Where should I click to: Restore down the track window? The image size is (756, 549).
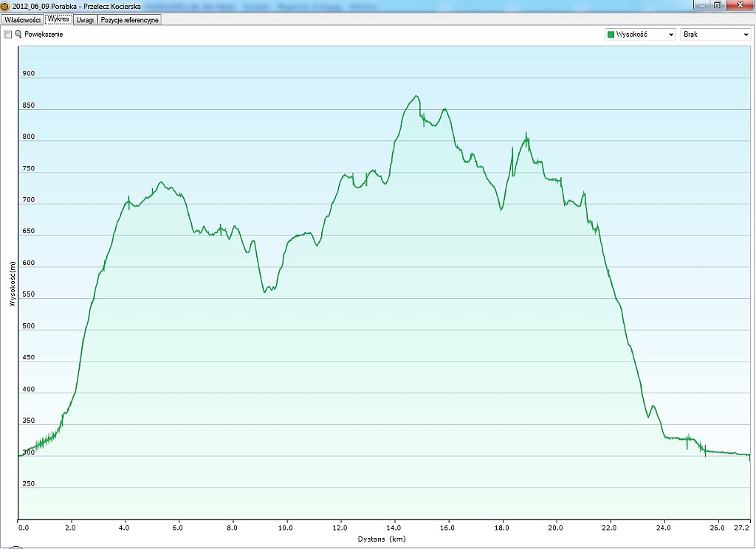717,4
